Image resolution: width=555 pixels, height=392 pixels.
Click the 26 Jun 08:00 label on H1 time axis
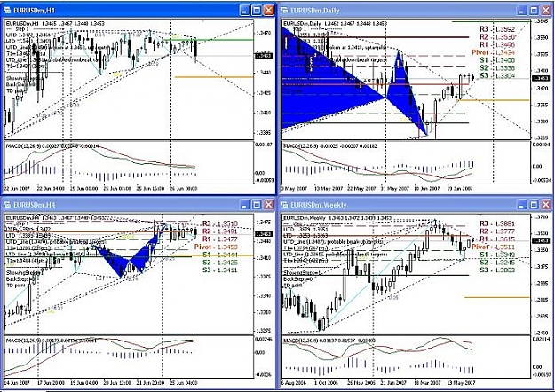point(185,188)
